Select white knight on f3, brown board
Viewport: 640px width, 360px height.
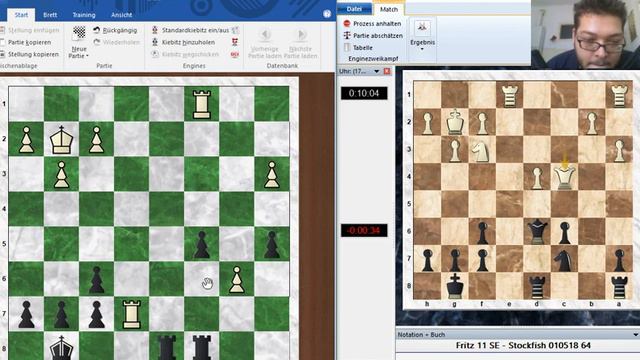482,150
